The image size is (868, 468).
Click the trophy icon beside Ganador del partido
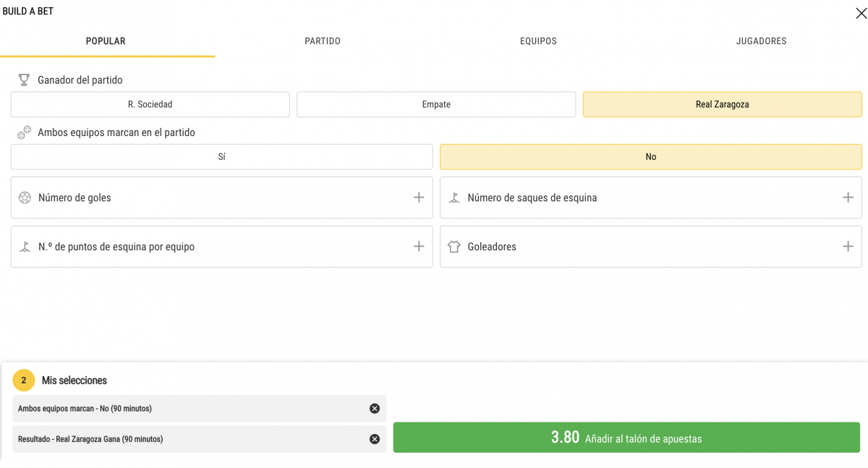pos(24,80)
